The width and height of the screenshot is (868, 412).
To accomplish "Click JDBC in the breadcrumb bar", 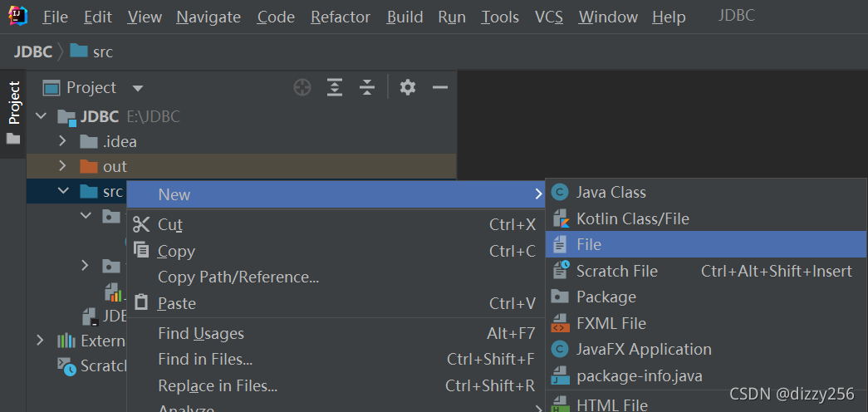I will 32,52.
